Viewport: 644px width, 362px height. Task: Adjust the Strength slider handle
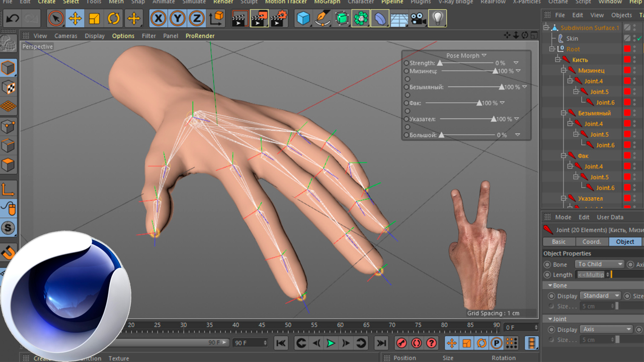coord(440,63)
